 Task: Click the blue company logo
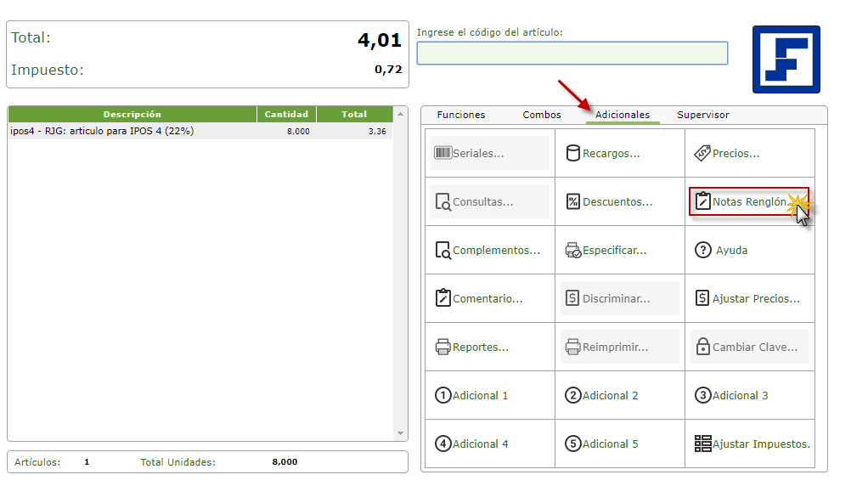tap(786, 59)
